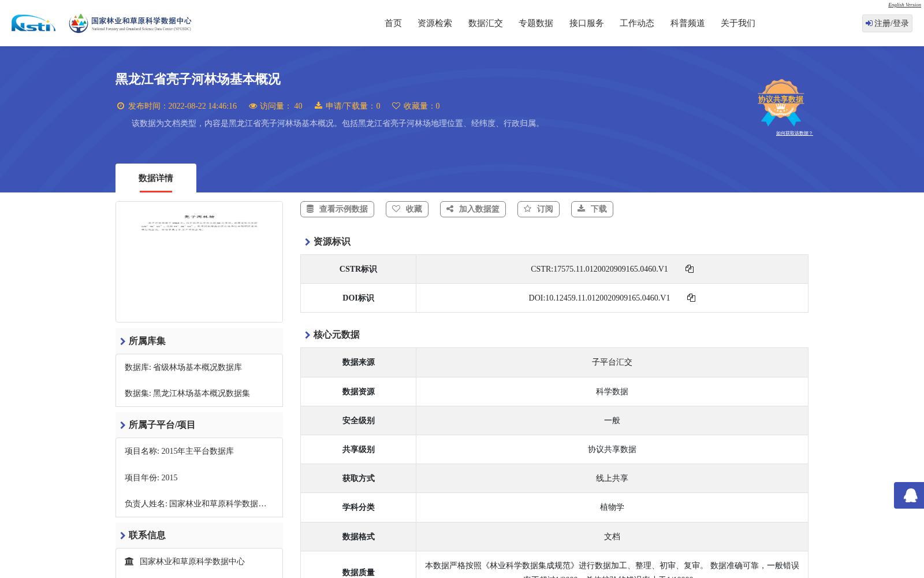Image resolution: width=924 pixels, height=578 pixels.
Task: Copy the CSTR identifier
Action: pyautogui.click(x=690, y=269)
